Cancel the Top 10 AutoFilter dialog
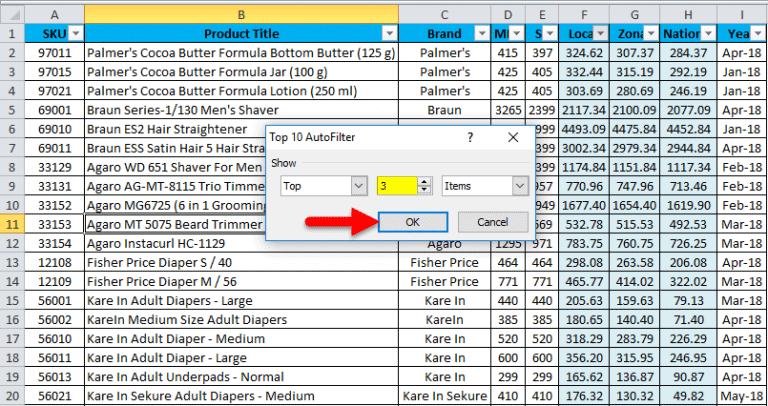This screenshot has height=406, width=768. click(x=492, y=222)
